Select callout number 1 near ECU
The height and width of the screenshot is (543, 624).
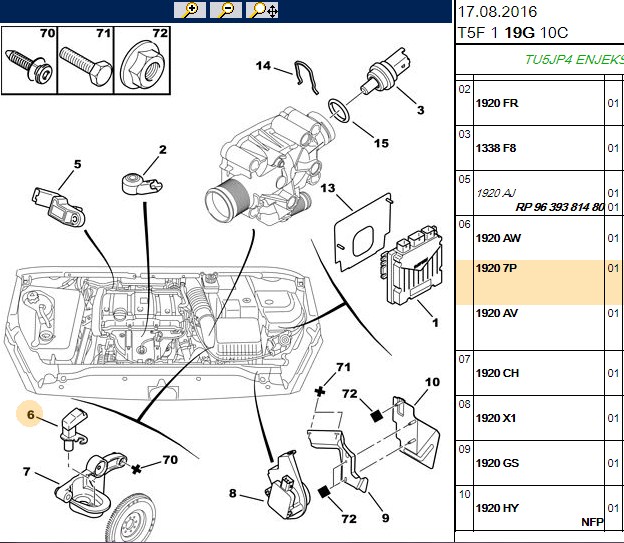[x=435, y=322]
